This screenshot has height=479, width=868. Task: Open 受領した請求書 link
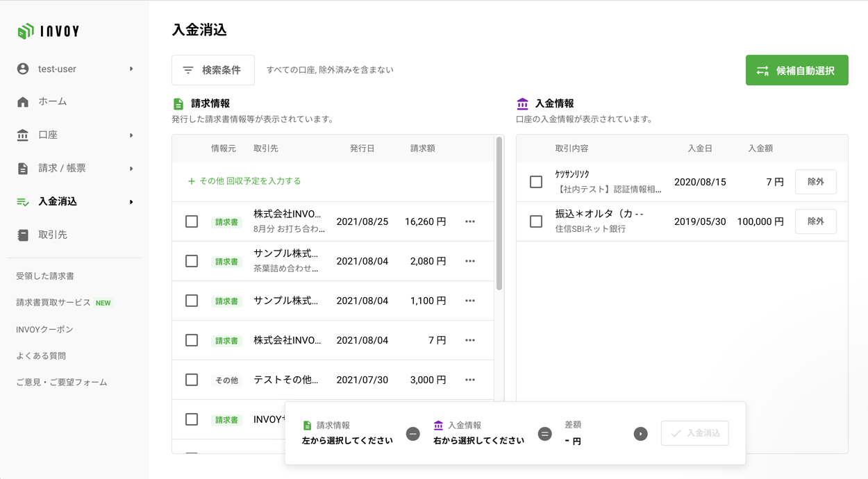[x=45, y=276]
